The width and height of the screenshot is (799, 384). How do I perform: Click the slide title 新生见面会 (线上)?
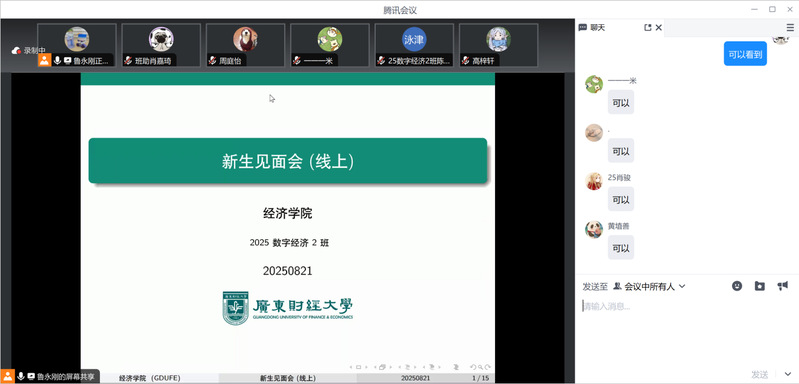[x=288, y=161]
